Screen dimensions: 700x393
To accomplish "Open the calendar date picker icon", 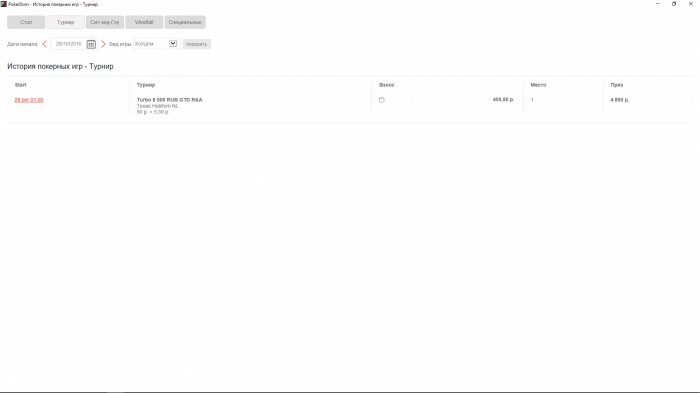I will (x=91, y=44).
